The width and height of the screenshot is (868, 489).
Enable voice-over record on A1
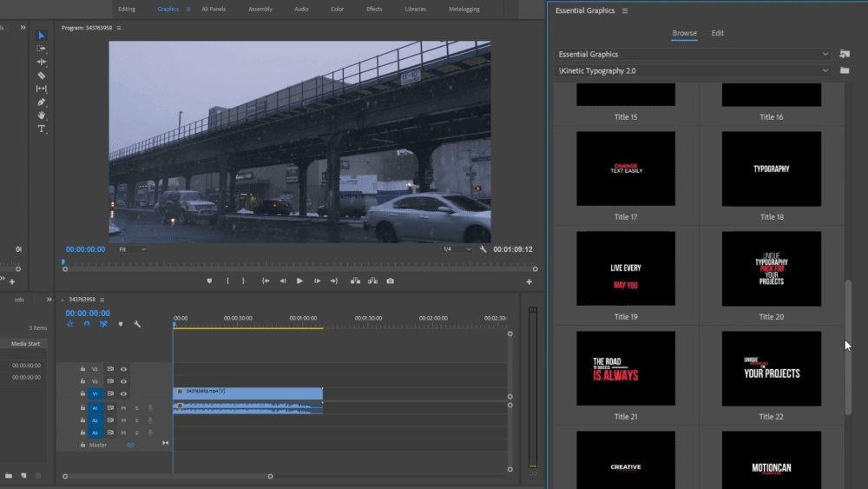150,408
